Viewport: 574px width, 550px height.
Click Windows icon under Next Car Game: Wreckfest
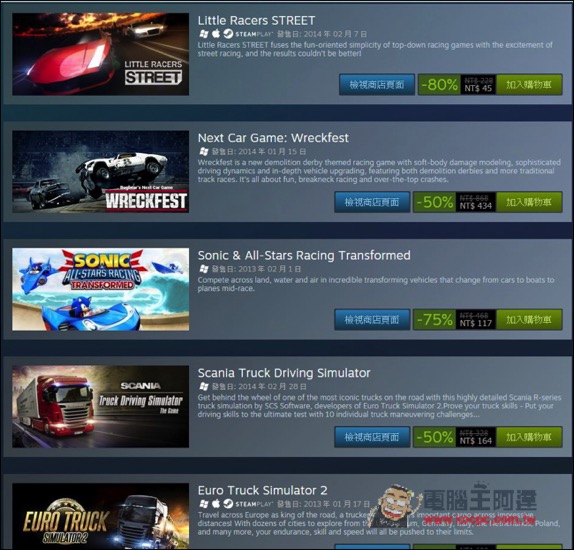click(204, 152)
